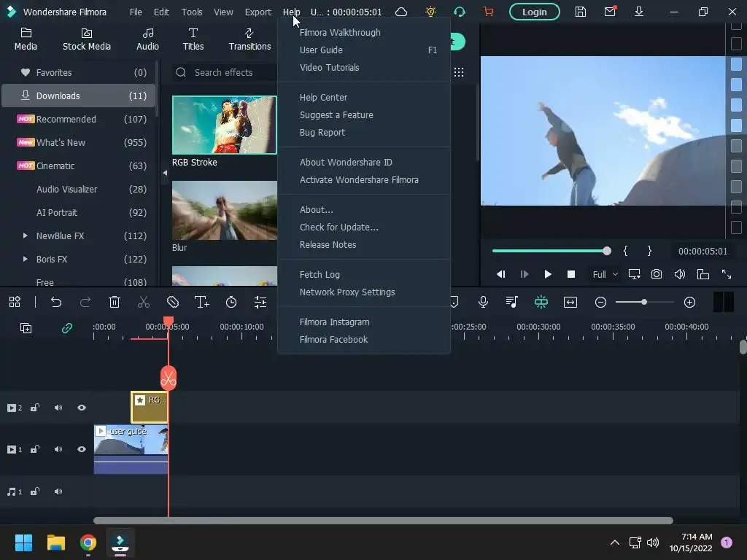This screenshot has width=747, height=560.
Task: Click the Search effects field
Action: tap(224, 72)
